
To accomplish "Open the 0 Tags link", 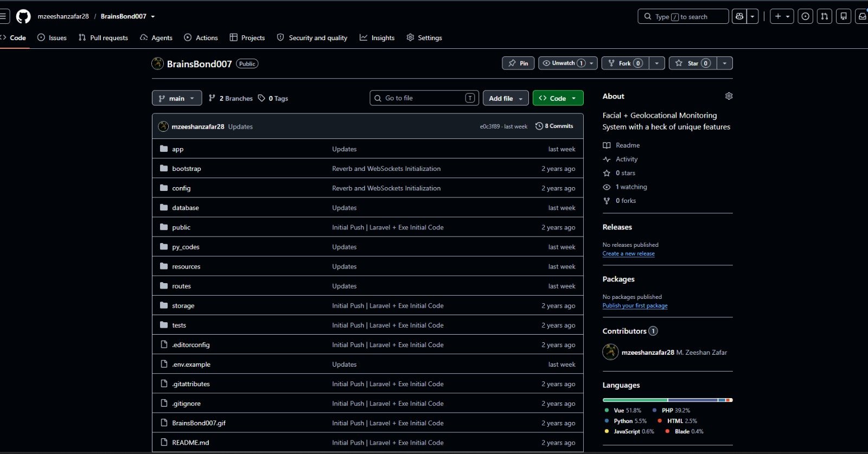I will (273, 98).
